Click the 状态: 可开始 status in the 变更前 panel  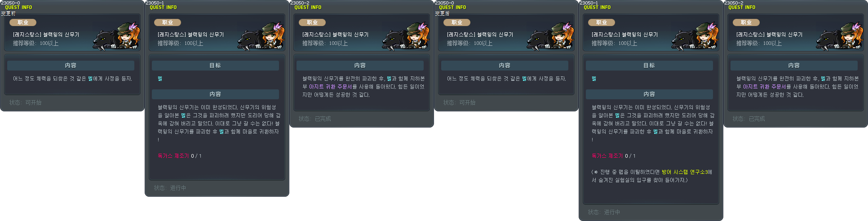click(25, 103)
